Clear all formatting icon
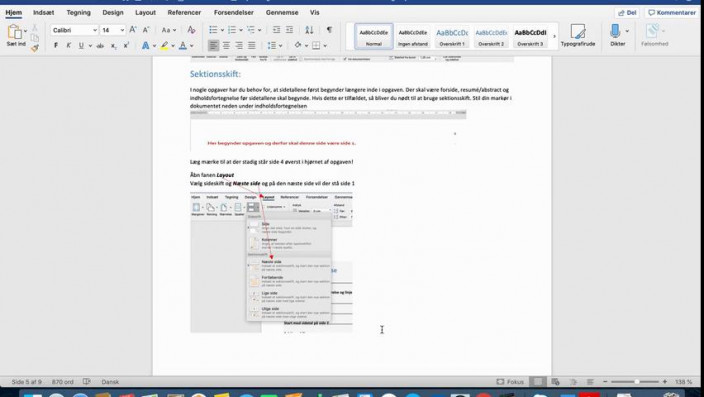704x397 pixels. tap(191, 30)
